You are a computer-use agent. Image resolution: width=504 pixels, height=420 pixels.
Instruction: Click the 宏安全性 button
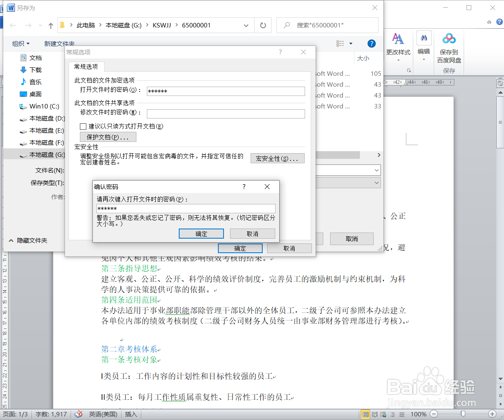coord(277,158)
